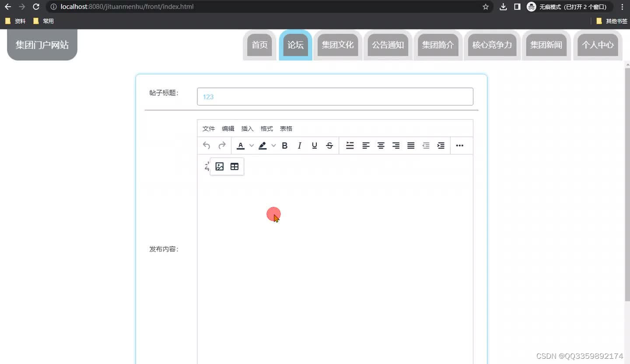Open the 常用 bookmark folder
630x364 pixels.
click(43, 21)
